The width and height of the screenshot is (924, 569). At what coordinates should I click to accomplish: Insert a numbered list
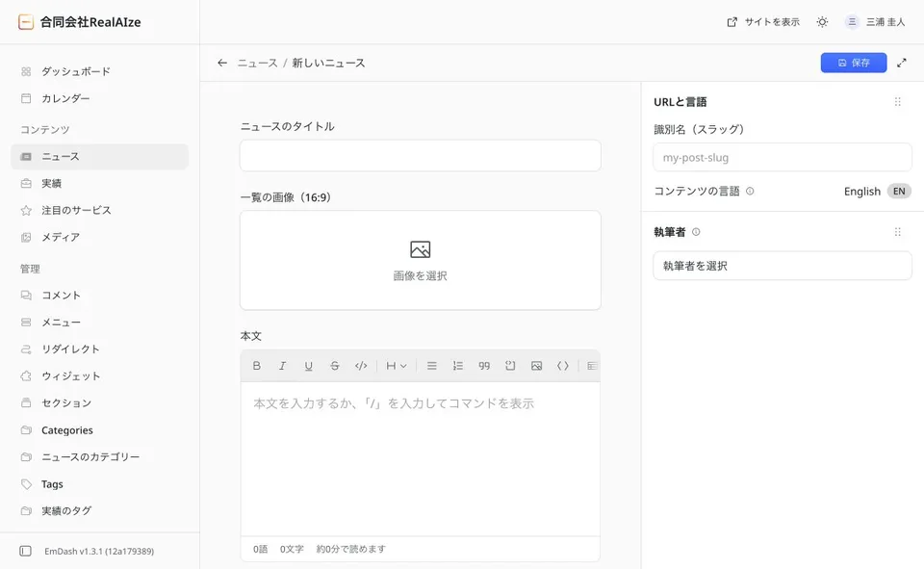click(x=458, y=366)
